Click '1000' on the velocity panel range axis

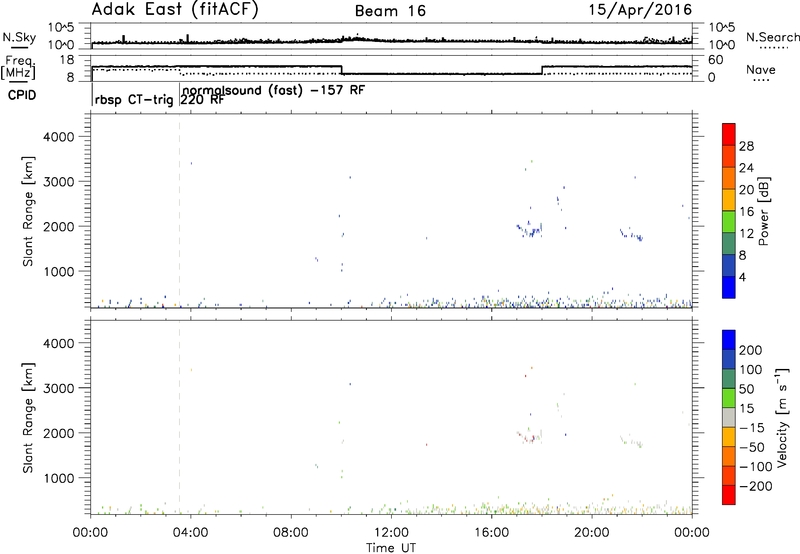(58, 478)
